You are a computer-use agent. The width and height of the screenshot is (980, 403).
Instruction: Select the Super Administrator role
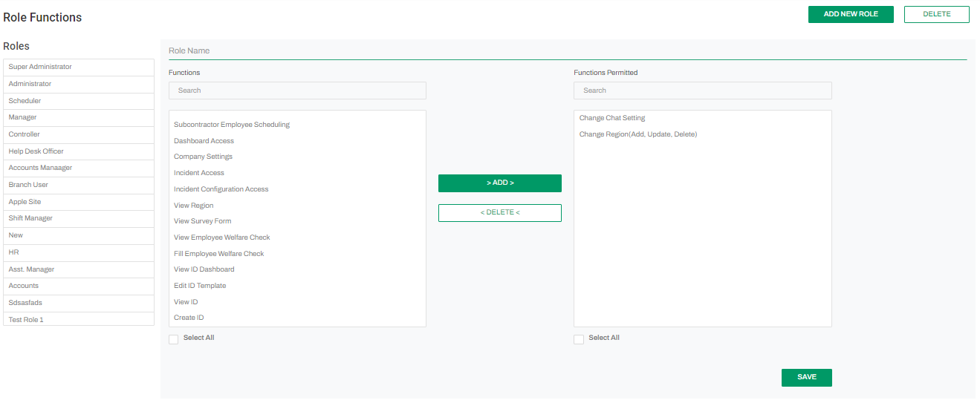(x=79, y=67)
